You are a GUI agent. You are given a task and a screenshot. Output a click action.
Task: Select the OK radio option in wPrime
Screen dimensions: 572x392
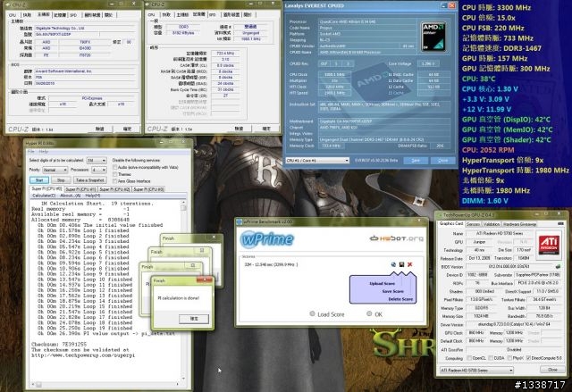click(x=369, y=313)
